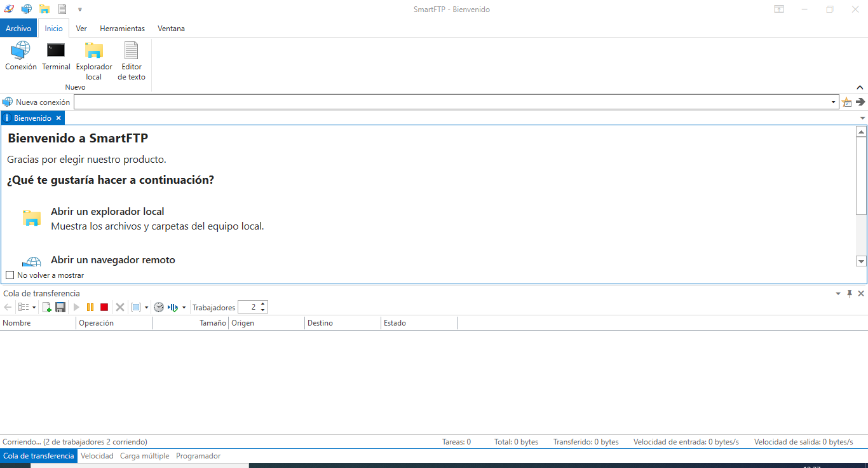Expand dropdown next to clock icons
This screenshot has width=868, height=468.
pyautogui.click(x=184, y=308)
